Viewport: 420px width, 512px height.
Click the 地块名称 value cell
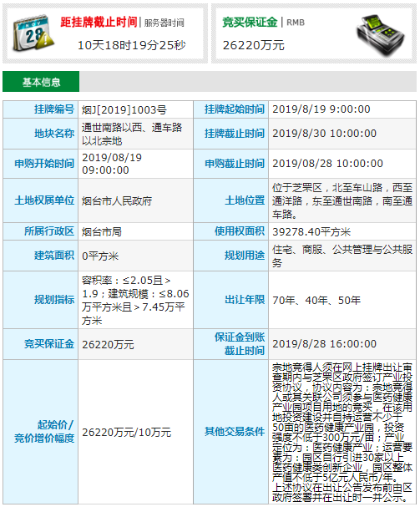(x=136, y=134)
